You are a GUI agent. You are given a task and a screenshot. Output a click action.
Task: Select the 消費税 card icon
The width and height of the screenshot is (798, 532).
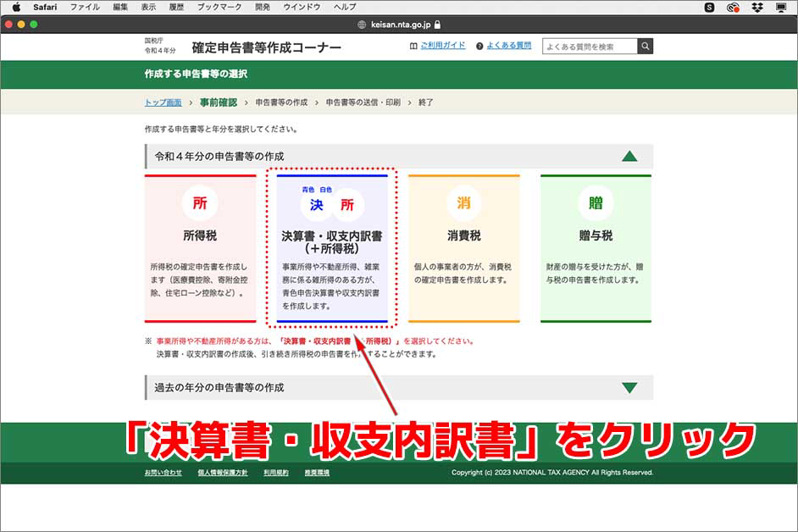[x=463, y=202]
